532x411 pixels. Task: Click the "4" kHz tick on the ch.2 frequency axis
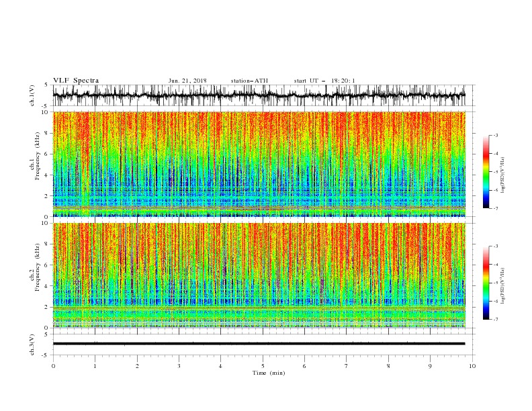[x=46, y=286]
